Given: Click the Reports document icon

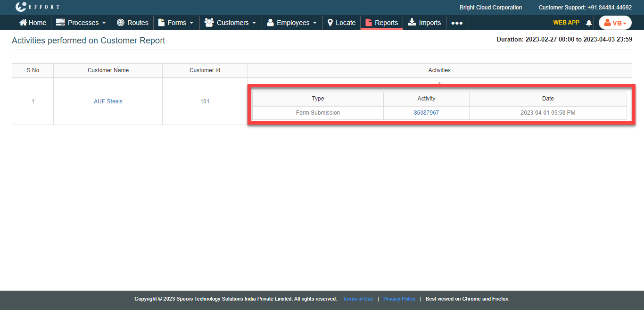Looking at the screenshot, I should click(369, 23).
